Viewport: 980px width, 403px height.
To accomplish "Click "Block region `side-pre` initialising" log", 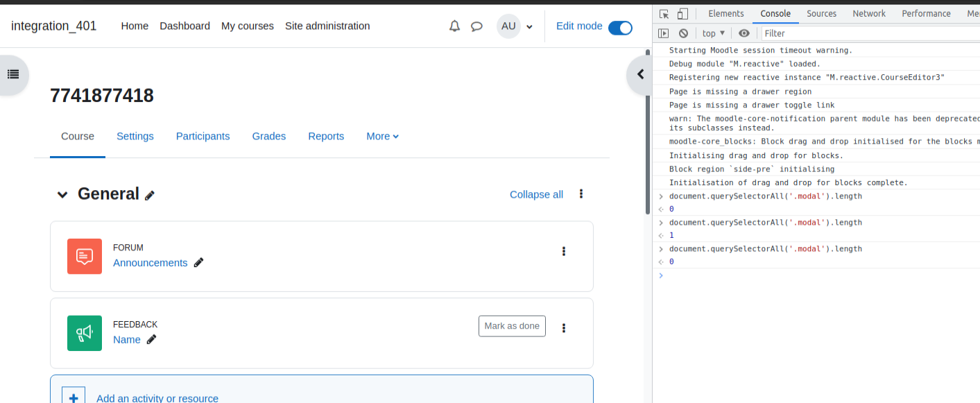I will [752, 169].
